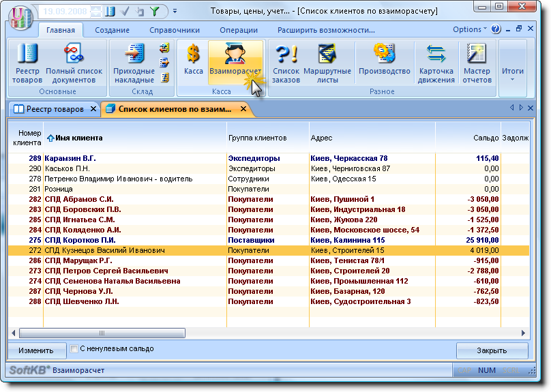Select client СПД Коротков П.И.
The width and height of the screenshot is (551, 392).
(269, 240)
